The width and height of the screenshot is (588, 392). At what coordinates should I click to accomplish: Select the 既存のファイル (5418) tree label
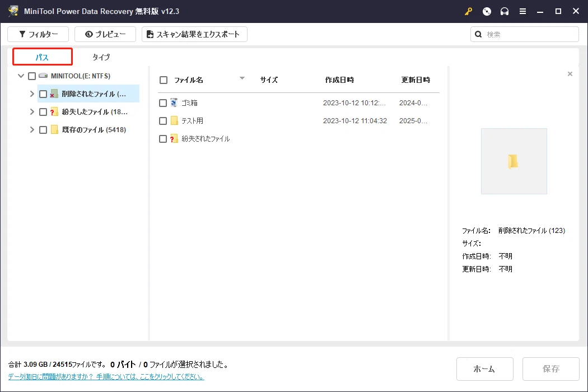[x=94, y=130]
